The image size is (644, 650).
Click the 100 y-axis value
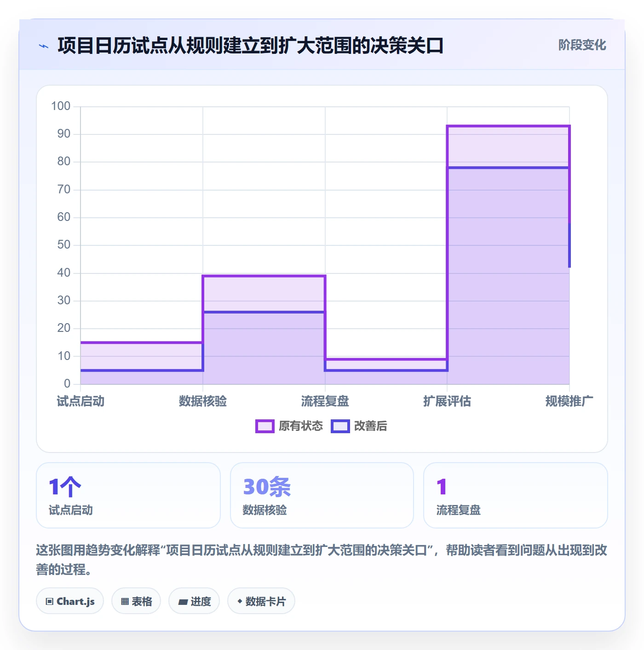[61, 106]
